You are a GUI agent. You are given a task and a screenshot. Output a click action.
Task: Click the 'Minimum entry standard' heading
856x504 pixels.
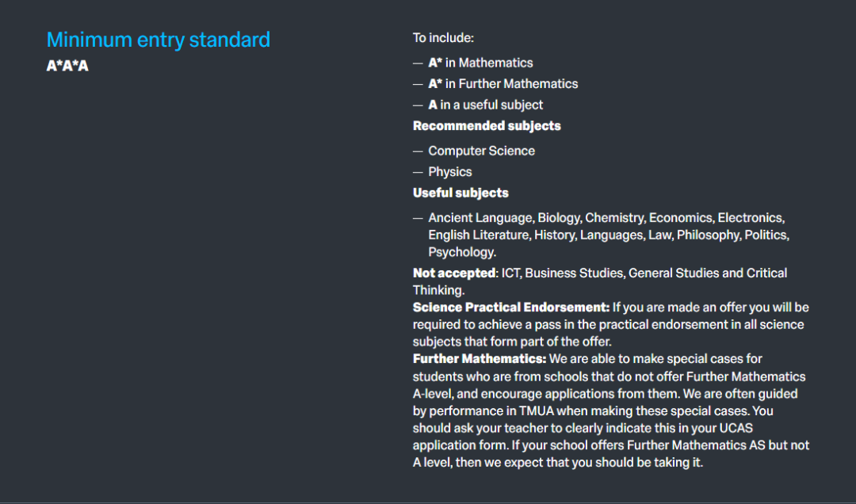point(159,40)
